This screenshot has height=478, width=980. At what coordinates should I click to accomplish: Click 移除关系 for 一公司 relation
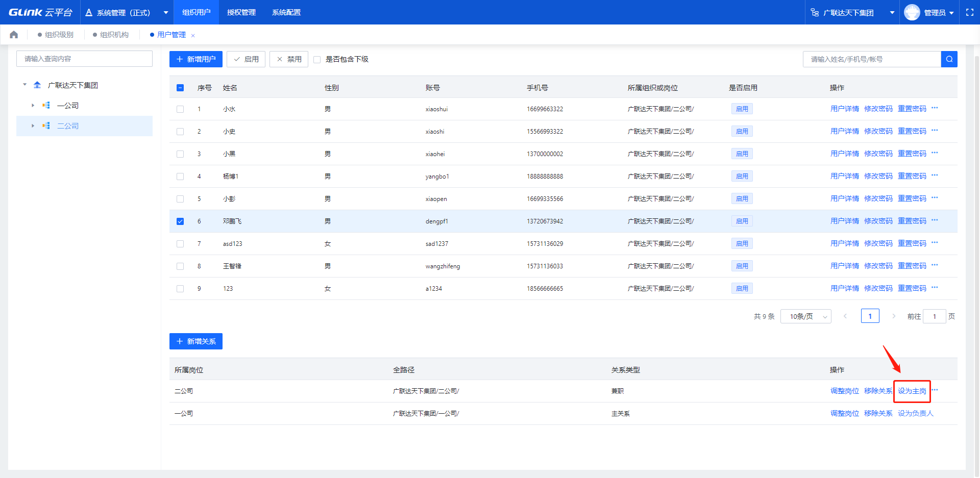878,413
